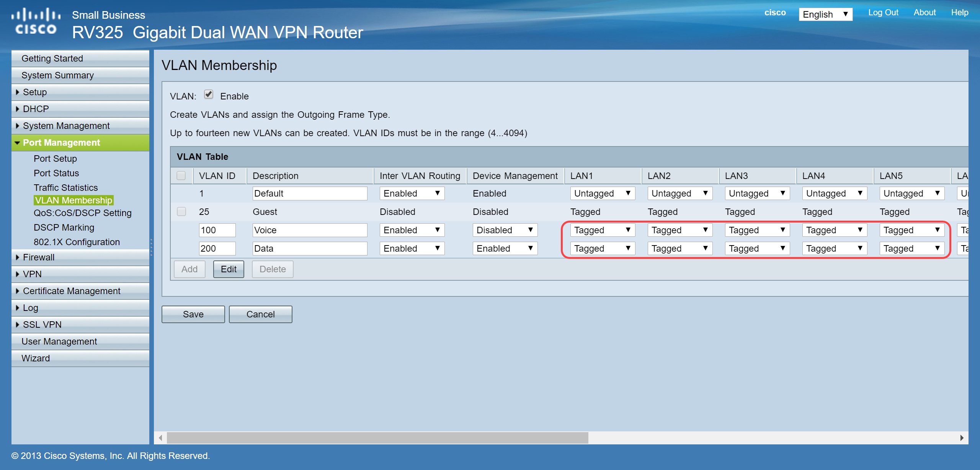Expand the DHCP menu arrow

click(x=18, y=109)
